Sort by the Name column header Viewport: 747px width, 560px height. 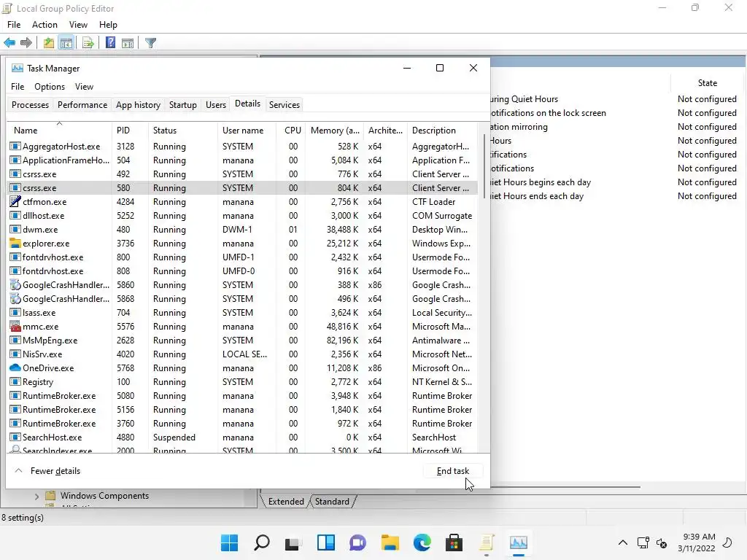pyautogui.click(x=60, y=130)
